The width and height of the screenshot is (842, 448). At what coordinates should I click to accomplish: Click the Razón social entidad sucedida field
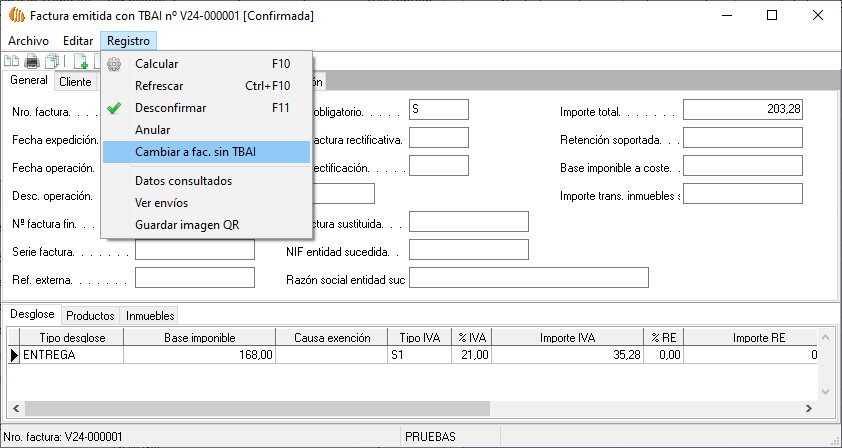pos(528,278)
